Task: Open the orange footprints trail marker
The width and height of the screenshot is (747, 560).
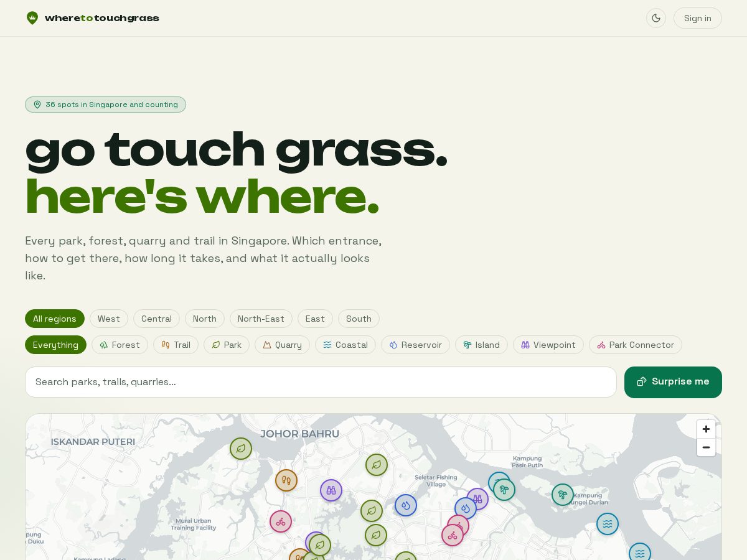Action: [286, 480]
